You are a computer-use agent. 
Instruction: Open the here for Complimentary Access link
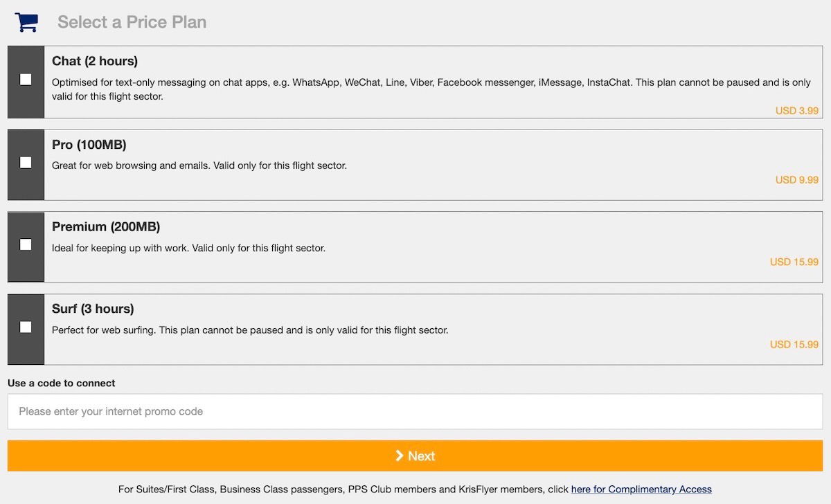641,489
